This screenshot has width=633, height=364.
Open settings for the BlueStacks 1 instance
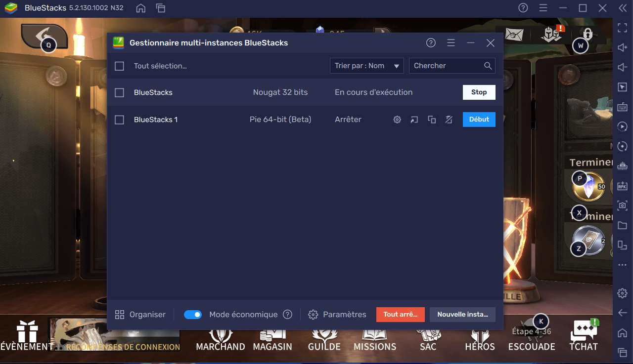397,120
